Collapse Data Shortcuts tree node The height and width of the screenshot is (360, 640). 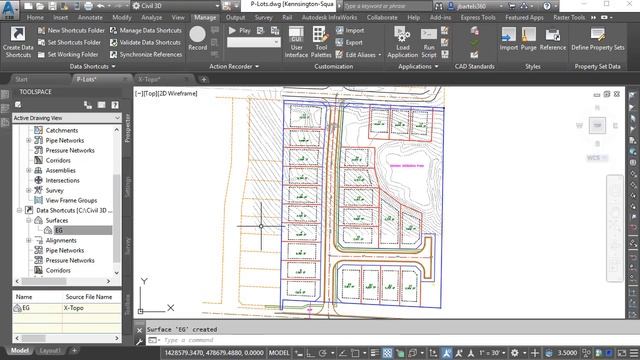click(19, 210)
